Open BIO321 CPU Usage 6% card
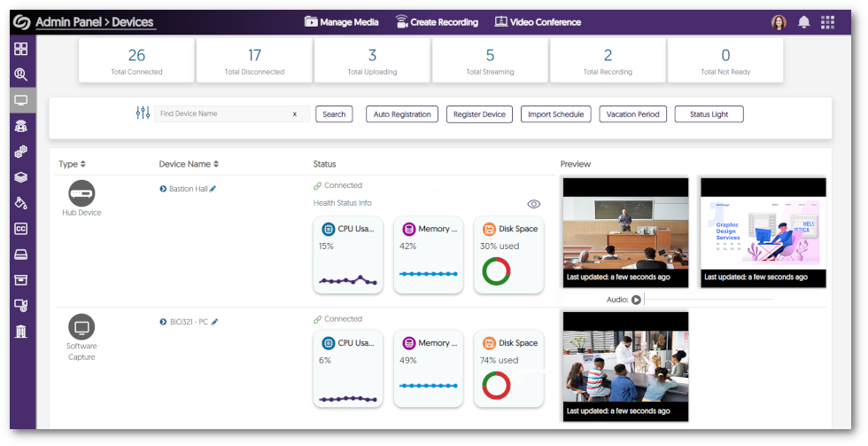 point(348,369)
